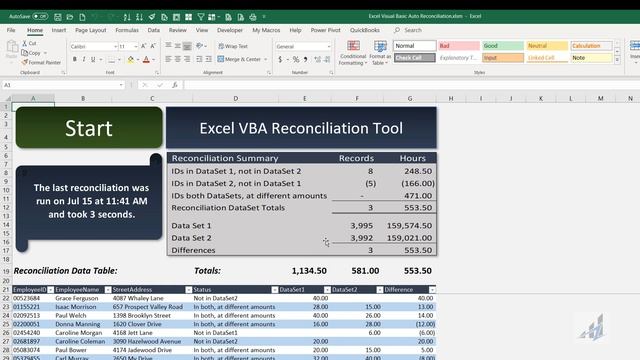Open the Name Box dropdown arrow
This screenshot has width=640, height=360.
click(121, 85)
